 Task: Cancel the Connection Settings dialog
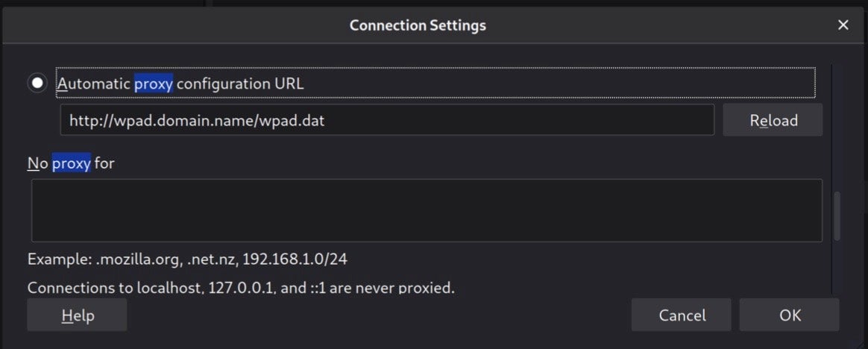point(681,315)
